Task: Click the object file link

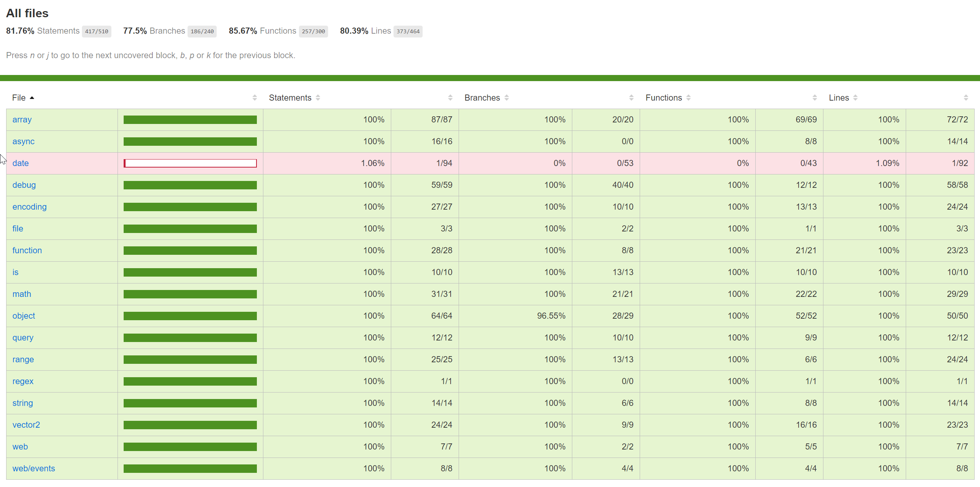Action: (x=24, y=316)
